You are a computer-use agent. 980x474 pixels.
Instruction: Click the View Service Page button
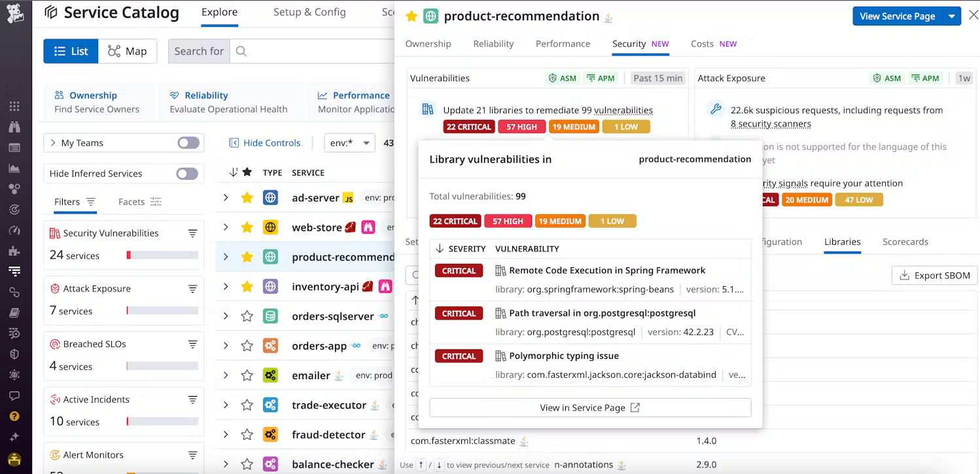tap(898, 16)
